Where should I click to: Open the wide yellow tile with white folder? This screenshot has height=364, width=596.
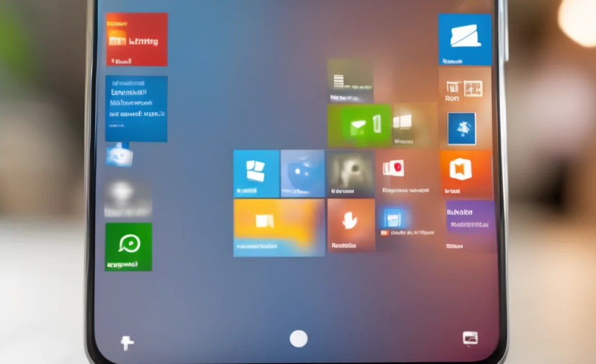279,228
